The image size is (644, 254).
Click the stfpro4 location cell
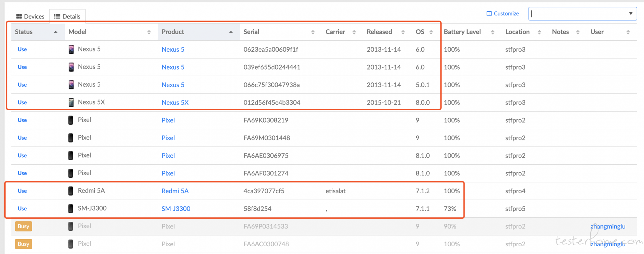pyautogui.click(x=516, y=191)
